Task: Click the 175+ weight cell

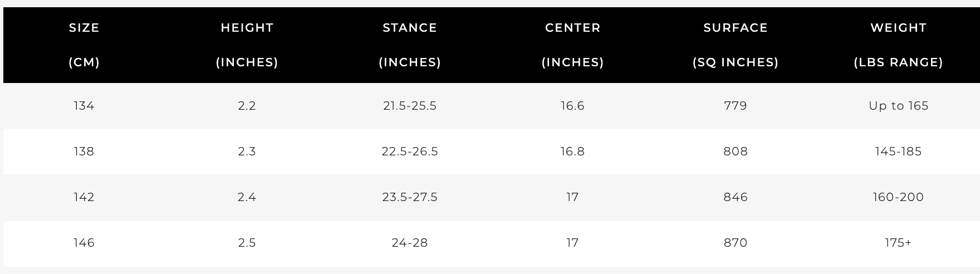Action: pos(898,243)
